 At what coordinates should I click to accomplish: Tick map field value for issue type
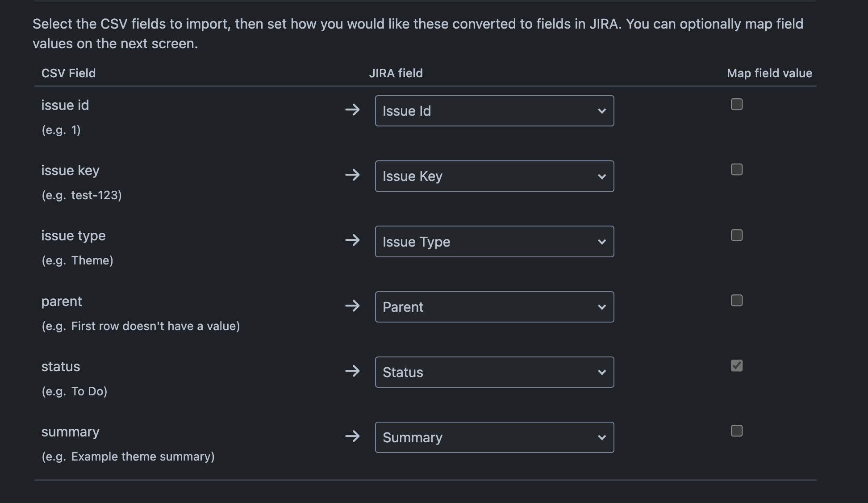pyautogui.click(x=736, y=235)
